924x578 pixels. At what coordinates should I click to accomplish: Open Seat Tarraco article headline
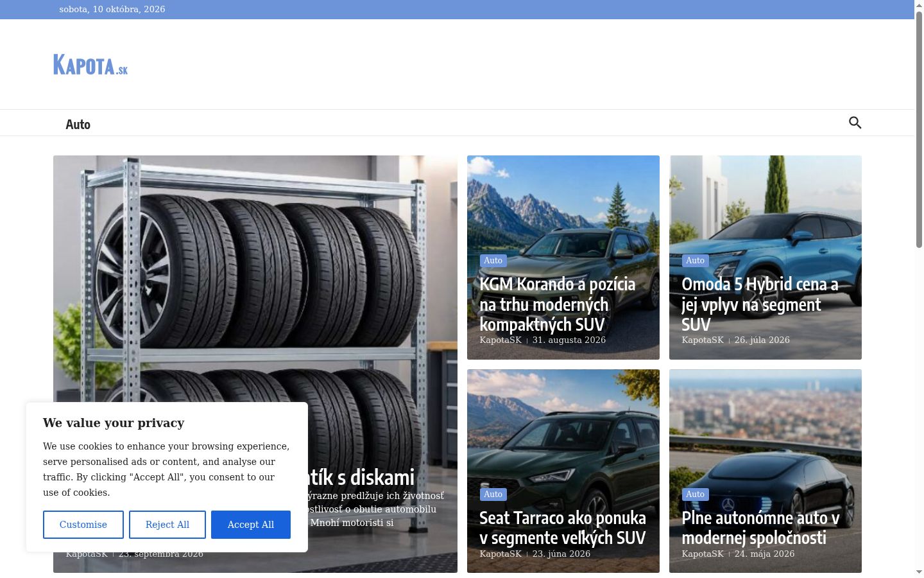pyautogui.click(x=563, y=528)
